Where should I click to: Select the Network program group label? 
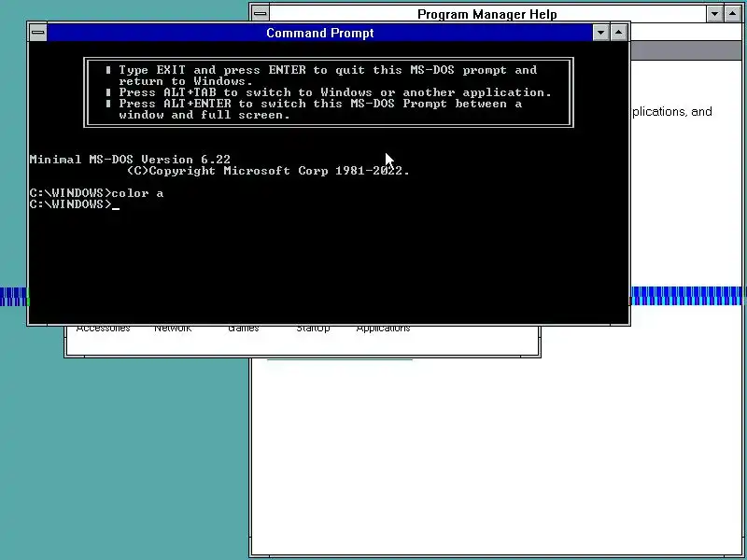(173, 329)
